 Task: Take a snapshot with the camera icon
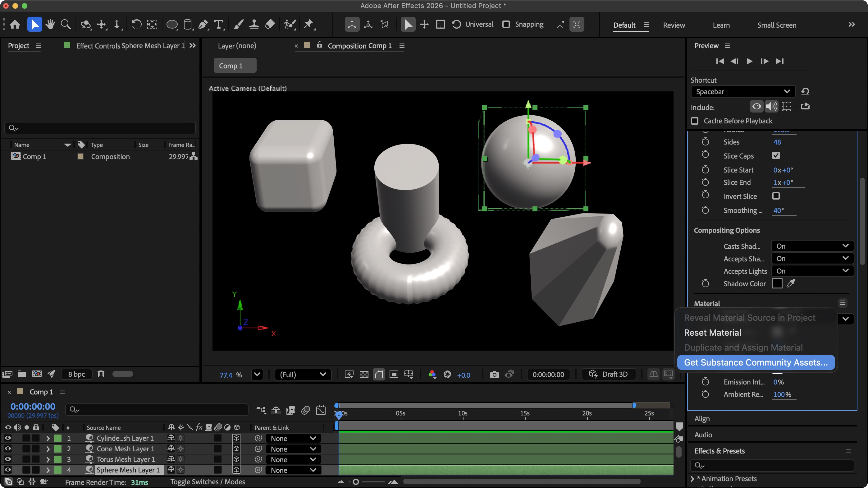point(494,375)
